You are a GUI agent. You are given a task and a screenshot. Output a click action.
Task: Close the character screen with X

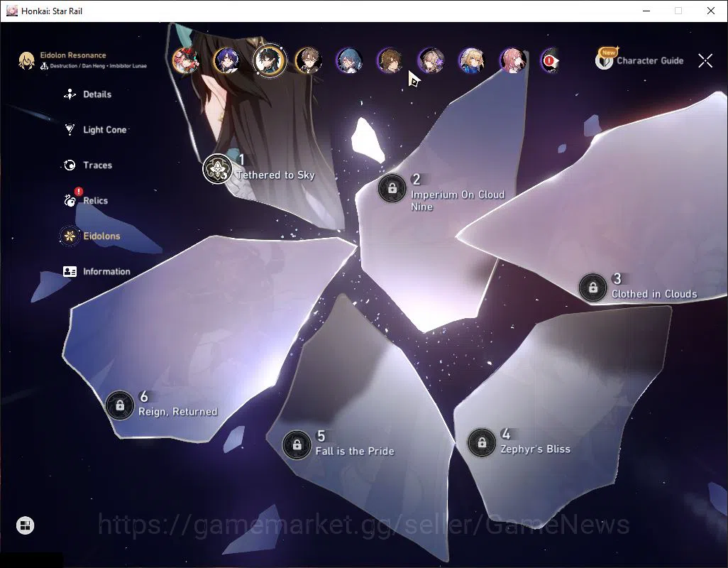coord(705,60)
